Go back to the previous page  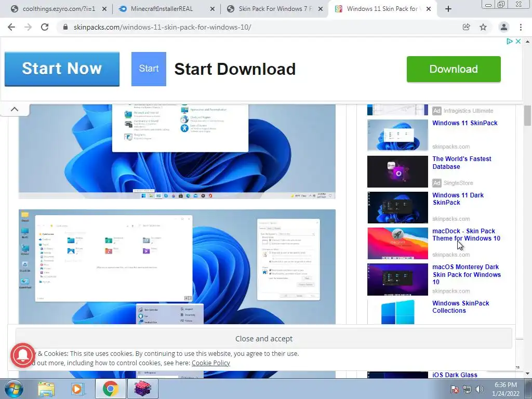(x=11, y=27)
